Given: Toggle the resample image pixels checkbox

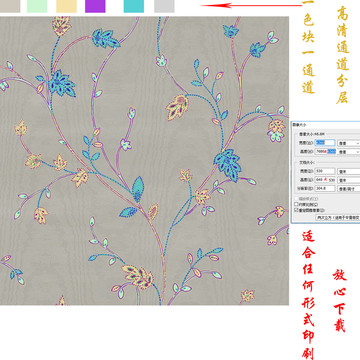Looking at the screenshot, I should point(296,210).
